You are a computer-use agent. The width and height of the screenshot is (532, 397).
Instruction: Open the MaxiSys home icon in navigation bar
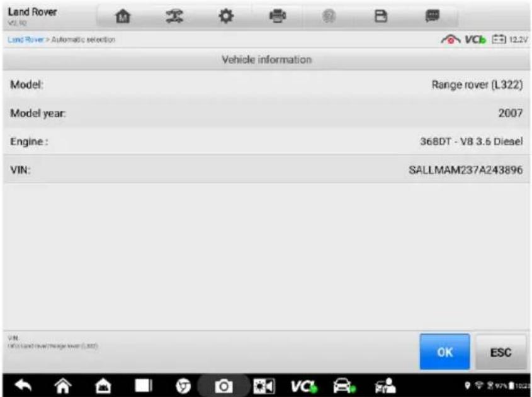[103, 386]
